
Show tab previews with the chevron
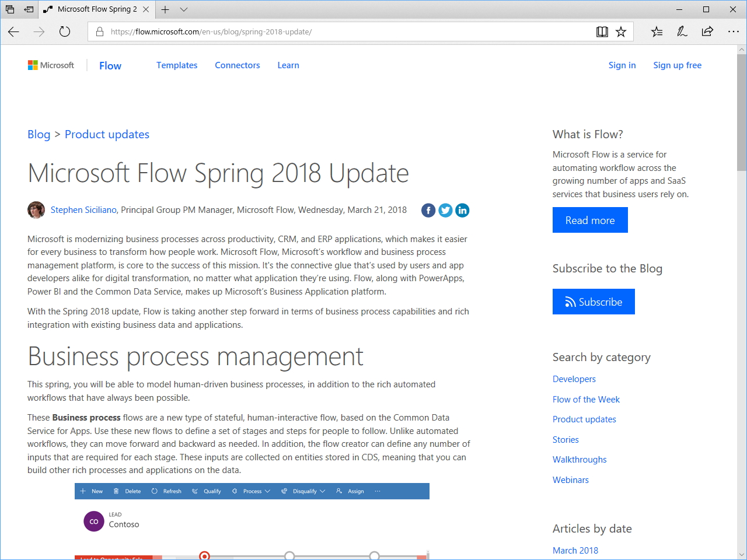click(x=184, y=9)
